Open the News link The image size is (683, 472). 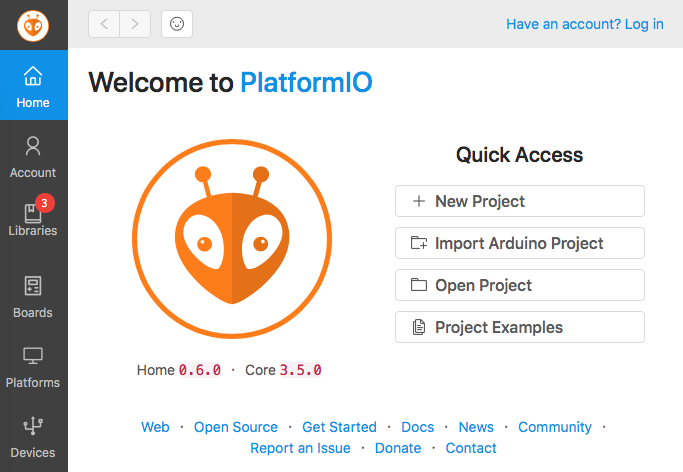point(476,427)
